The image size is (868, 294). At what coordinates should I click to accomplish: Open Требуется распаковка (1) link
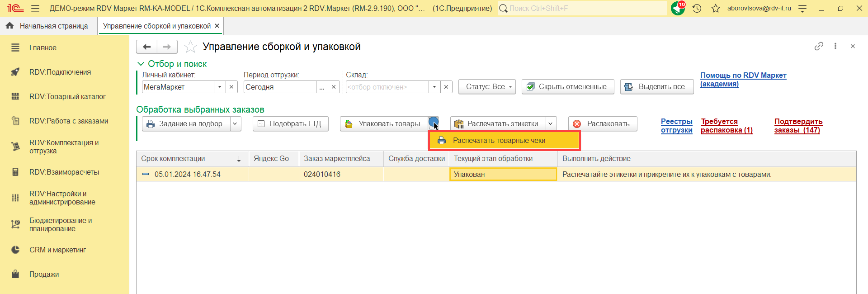[x=726, y=126]
